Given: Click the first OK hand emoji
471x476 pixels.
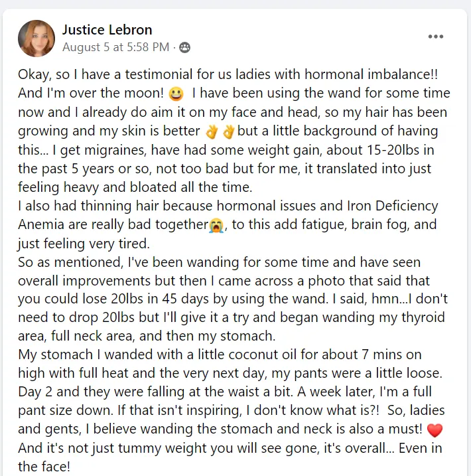Looking at the screenshot, I should click(x=211, y=131).
